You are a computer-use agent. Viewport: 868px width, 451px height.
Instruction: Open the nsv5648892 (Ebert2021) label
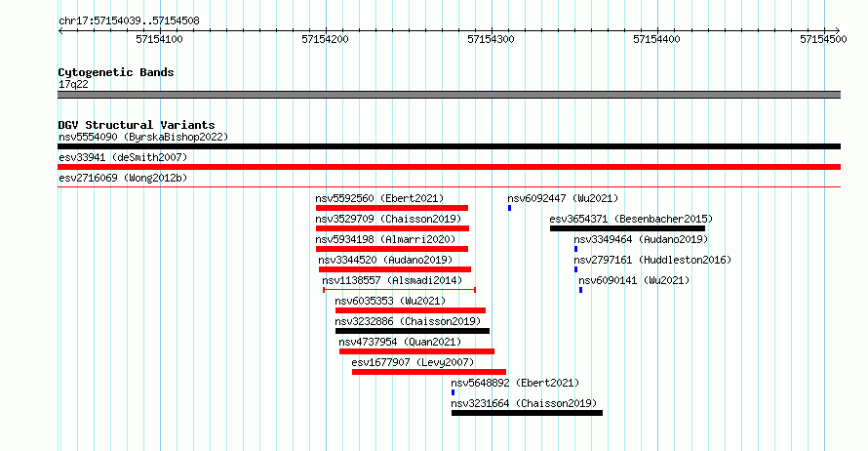pos(515,383)
